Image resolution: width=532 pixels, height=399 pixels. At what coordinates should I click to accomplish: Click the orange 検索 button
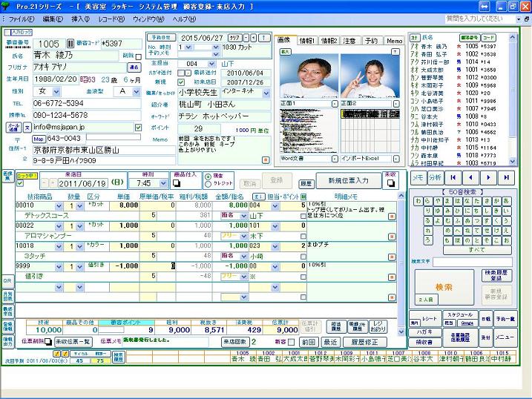click(444, 287)
